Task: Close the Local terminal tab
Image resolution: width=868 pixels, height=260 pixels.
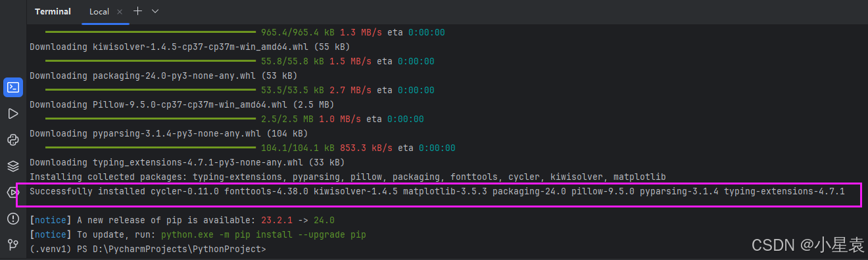Action: [x=119, y=12]
